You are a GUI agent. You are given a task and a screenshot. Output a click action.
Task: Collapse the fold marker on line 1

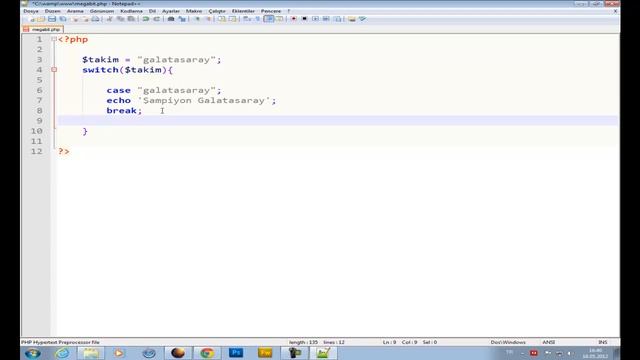coord(54,39)
